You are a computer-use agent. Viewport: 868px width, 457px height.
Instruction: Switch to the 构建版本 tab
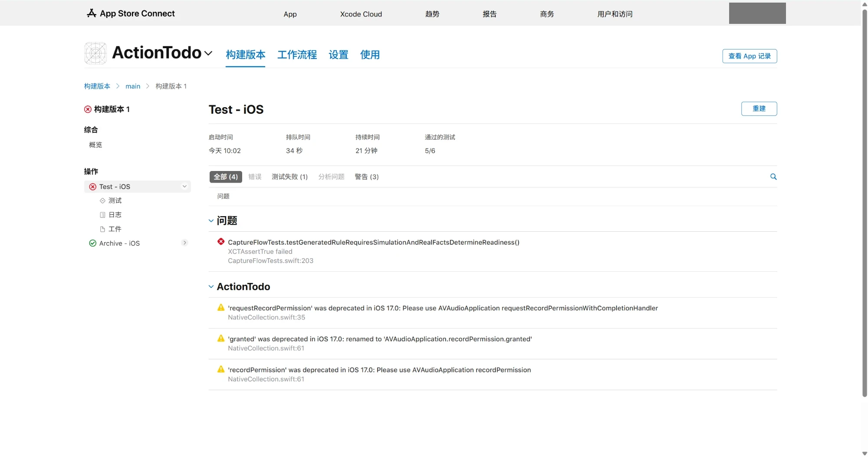(246, 55)
